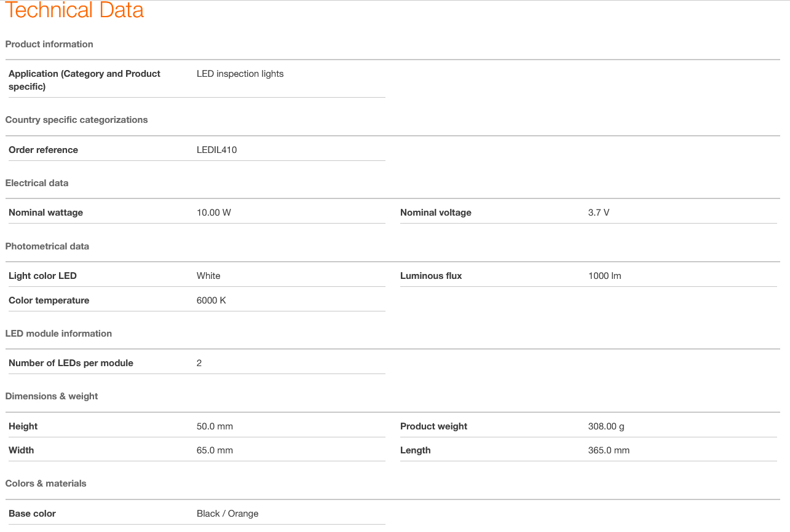790x532 pixels.
Task: Select the LEDIL410 order reference value
Action: coord(217,150)
